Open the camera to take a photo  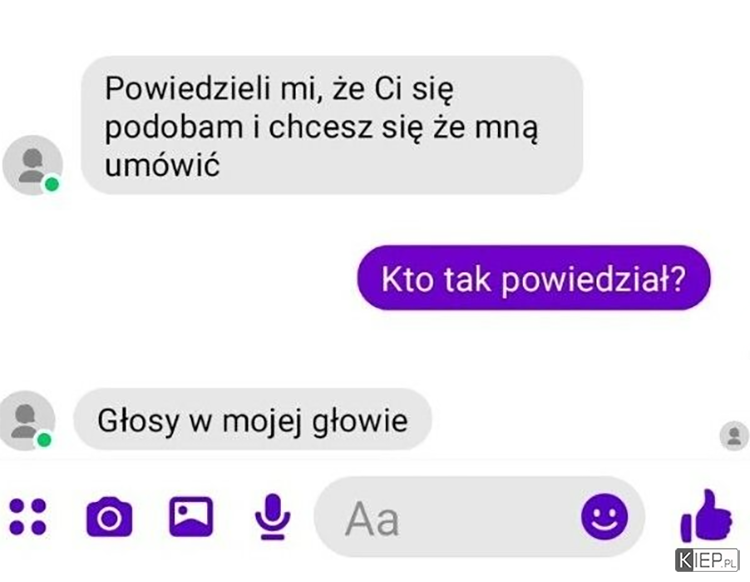pyautogui.click(x=110, y=517)
